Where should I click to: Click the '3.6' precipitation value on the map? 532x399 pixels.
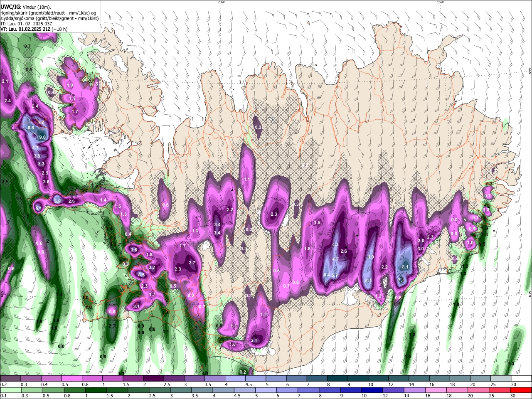pos(134,250)
